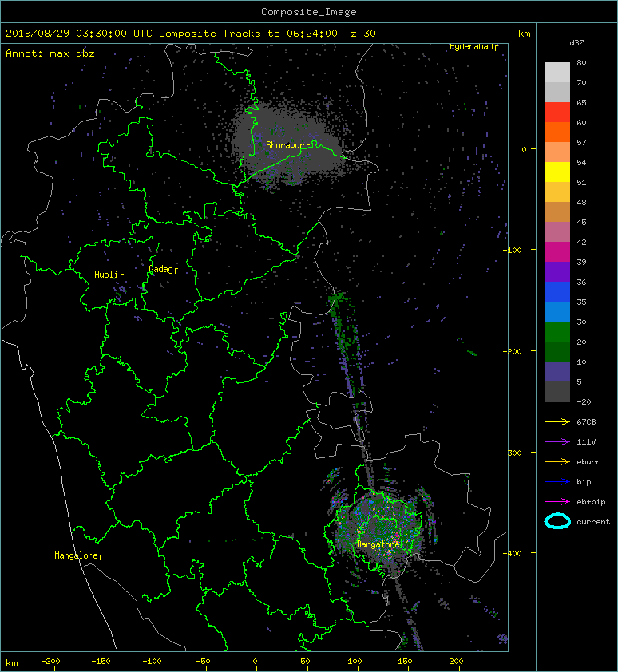This screenshot has height=672, width=618.
Task: Click the Bangalore city label
Action: tap(378, 544)
